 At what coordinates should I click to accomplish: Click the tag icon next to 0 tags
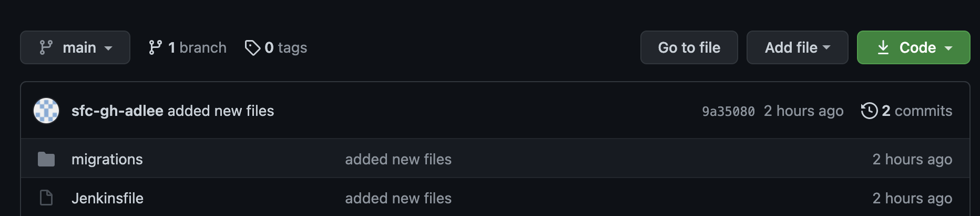click(x=252, y=47)
